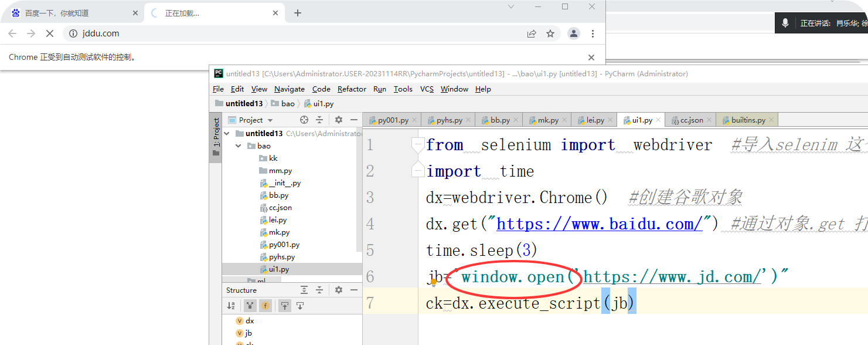Close the ui1.py editor tab
The height and width of the screenshot is (345, 868).
[659, 120]
